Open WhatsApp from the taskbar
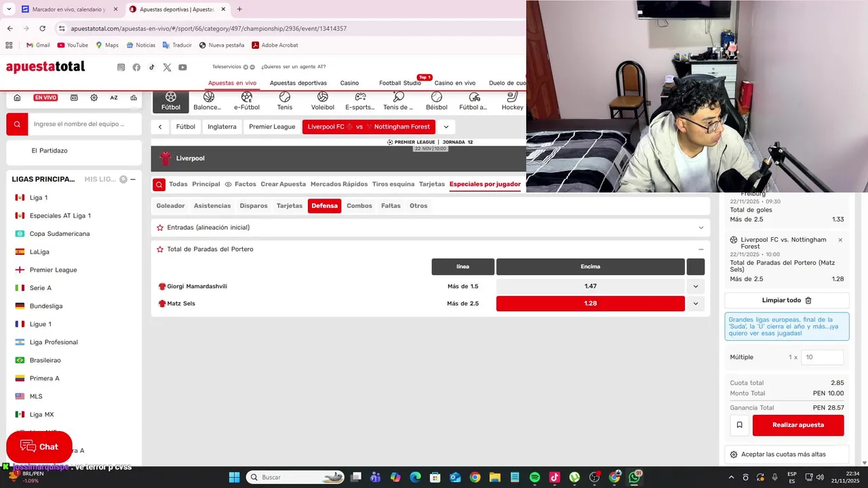868x488 pixels. coord(634,477)
